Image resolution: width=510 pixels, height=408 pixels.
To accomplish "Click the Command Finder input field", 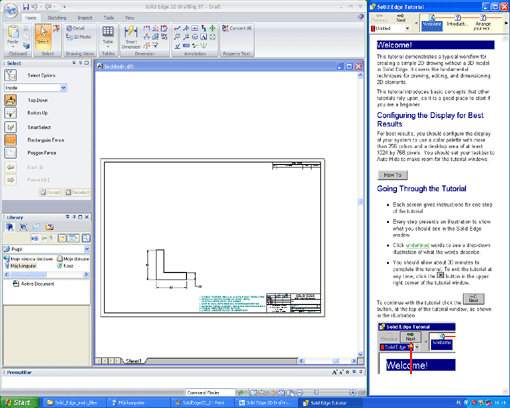I will pos(210,393).
